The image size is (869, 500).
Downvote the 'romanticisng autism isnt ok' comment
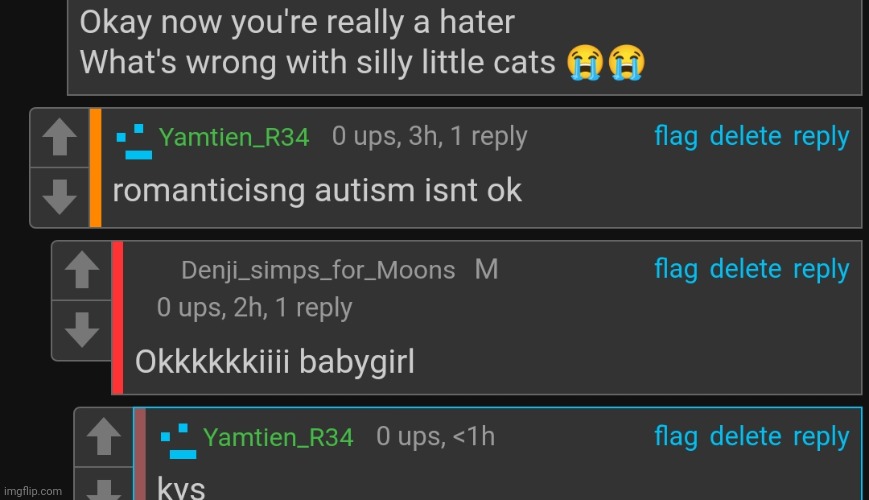(x=59, y=197)
